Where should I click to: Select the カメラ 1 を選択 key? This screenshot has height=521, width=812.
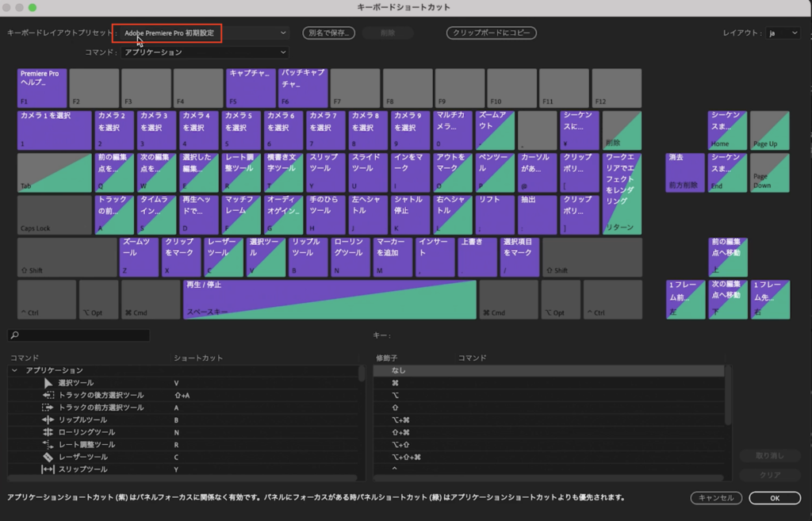[x=55, y=130]
